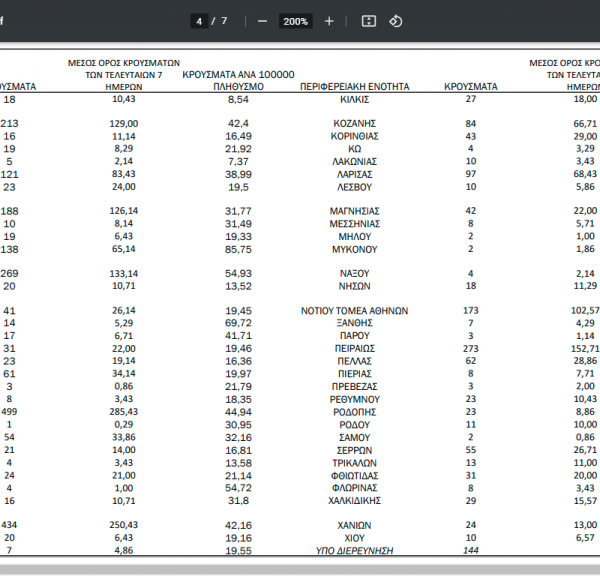
Task: Click the ΛΑΡΙΣΑΣ row name
Action: coord(355,175)
